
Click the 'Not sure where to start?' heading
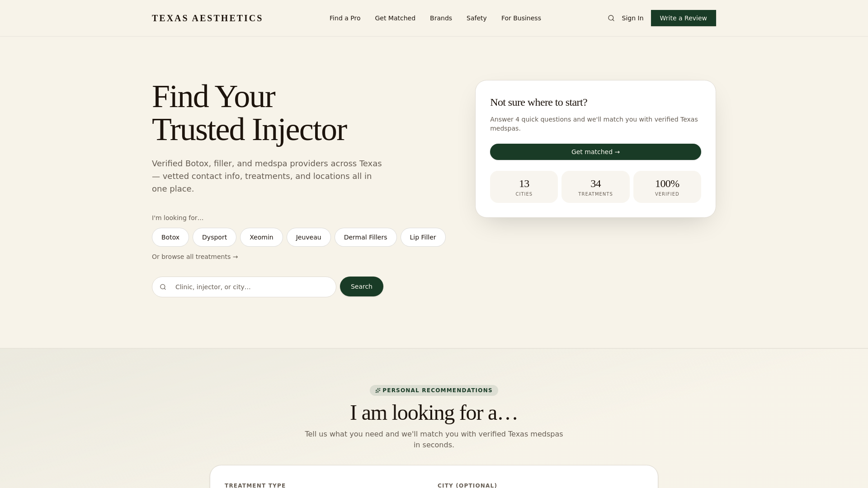538,103
